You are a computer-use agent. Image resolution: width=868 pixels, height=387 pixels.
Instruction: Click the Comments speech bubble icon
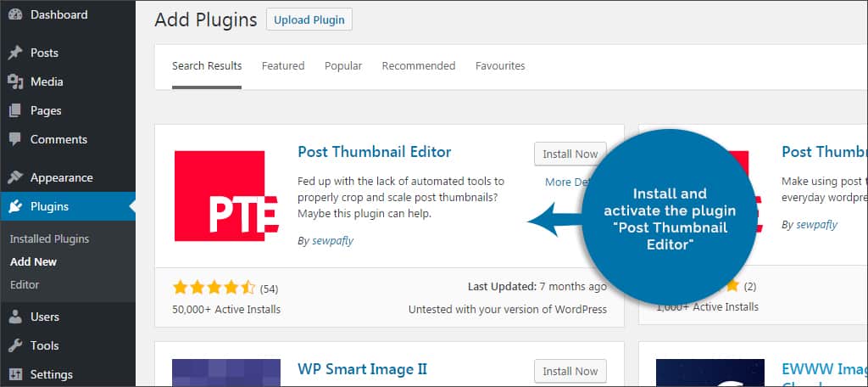[15, 140]
